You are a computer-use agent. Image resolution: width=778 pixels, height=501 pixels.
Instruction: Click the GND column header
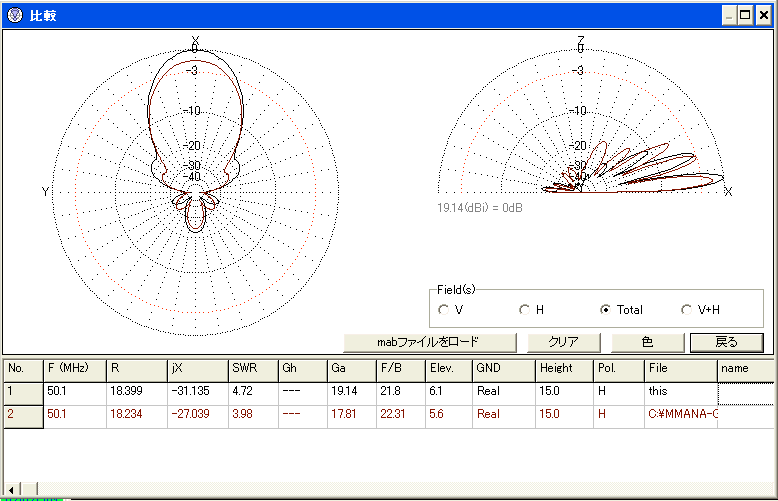point(504,369)
